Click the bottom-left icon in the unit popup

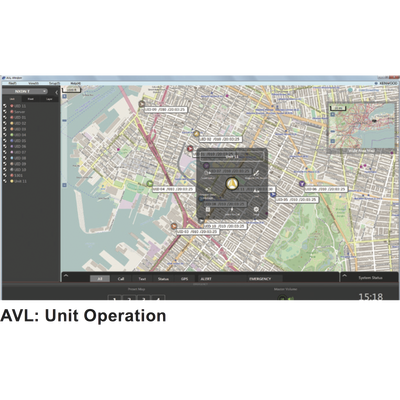pyautogui.click(x=208, y=210)
